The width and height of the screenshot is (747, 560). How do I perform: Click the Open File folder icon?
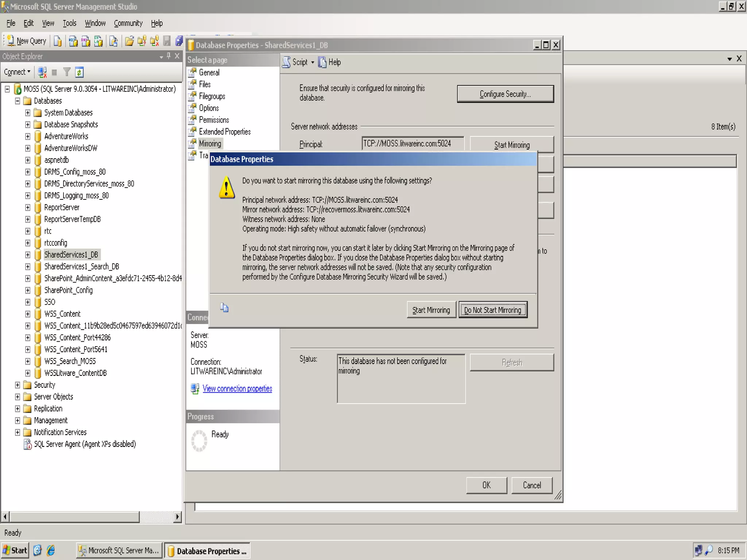[129, 41]
